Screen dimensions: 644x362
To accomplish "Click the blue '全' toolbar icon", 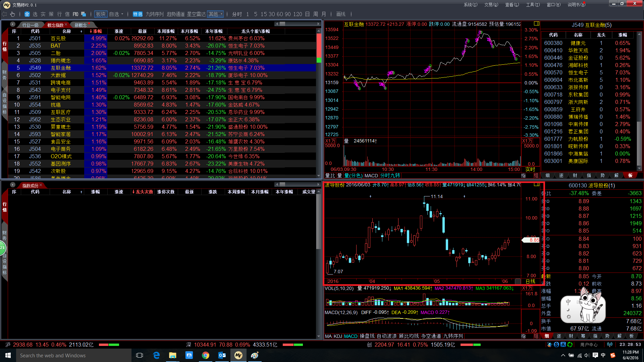I will (x=27, y=14).
